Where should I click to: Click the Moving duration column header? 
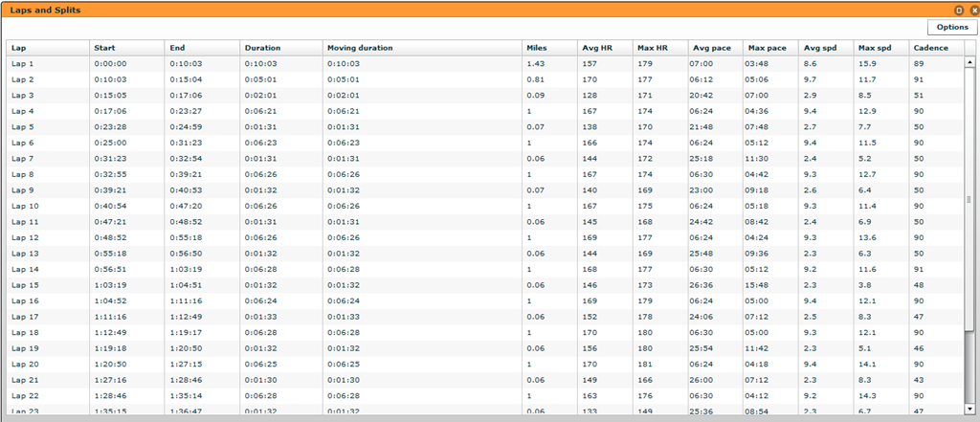[x=422, y=48]
